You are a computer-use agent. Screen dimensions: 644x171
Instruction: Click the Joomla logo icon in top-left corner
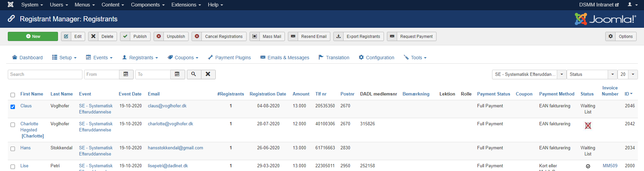pyautogui.click(x=11, y=5)
